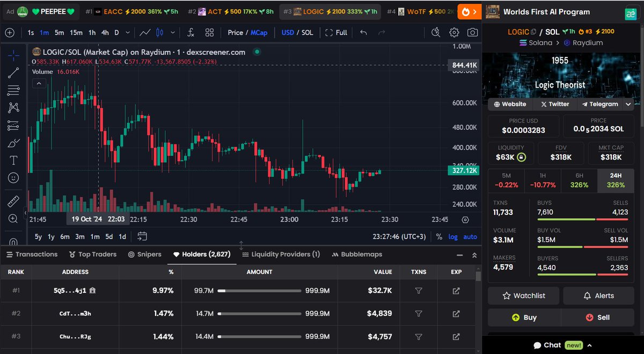Collapse the chart legend chevron
Image resolution: width=644 pixels, height=354 pixels.
pos(39,83)
